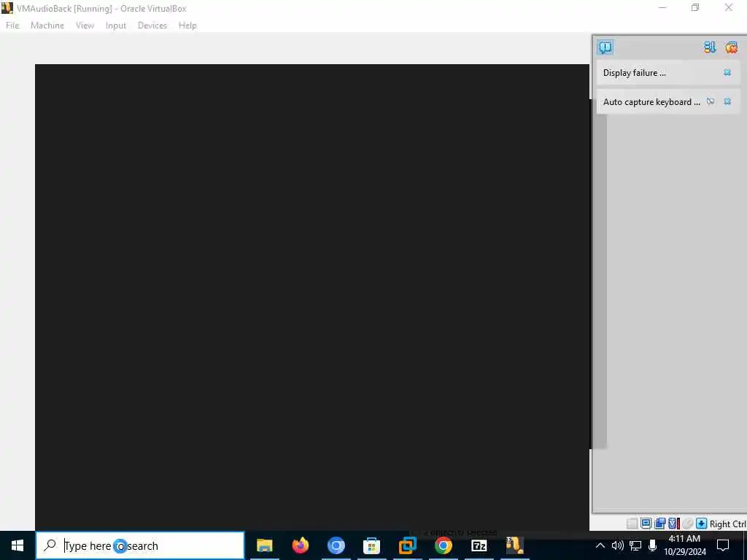Launch Google Chrome from the taskbar

coord(443,545)
